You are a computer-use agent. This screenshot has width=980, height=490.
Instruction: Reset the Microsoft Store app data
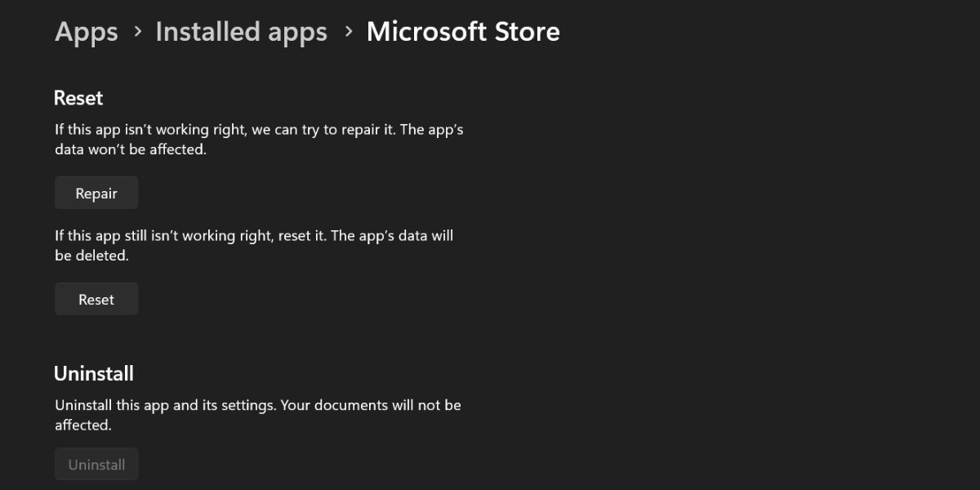pyautogui.click(x=96, y=299)
